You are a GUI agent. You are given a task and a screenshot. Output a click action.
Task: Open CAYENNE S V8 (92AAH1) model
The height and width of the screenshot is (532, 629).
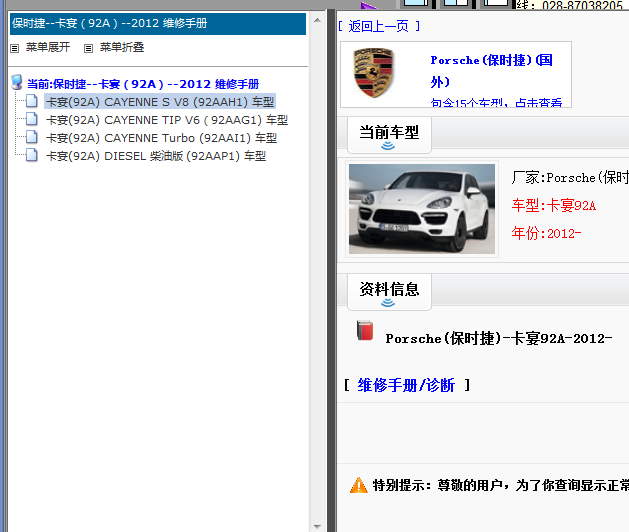[x=160, y=102]
